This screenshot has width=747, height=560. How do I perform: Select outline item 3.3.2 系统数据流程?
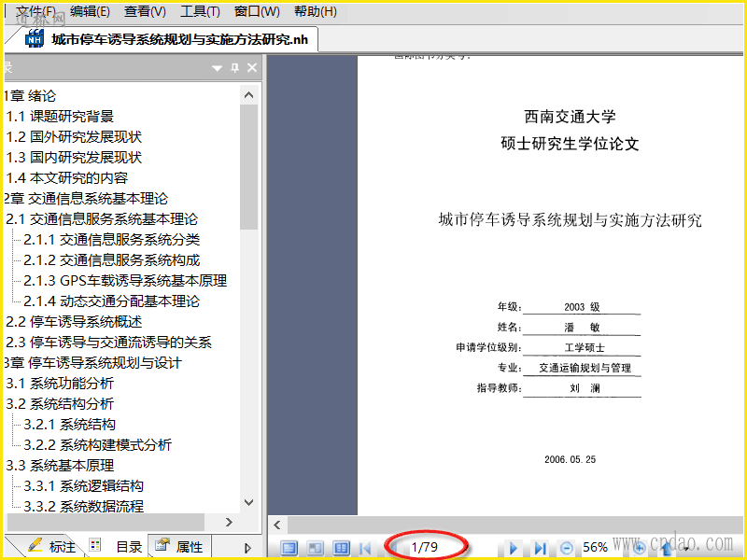(x=83, y=506)
